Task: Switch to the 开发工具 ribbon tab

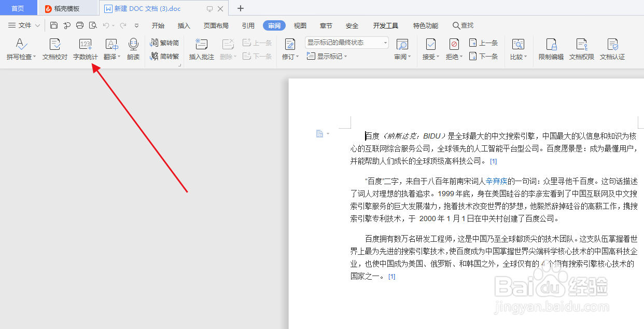Action: coord(386,25)
